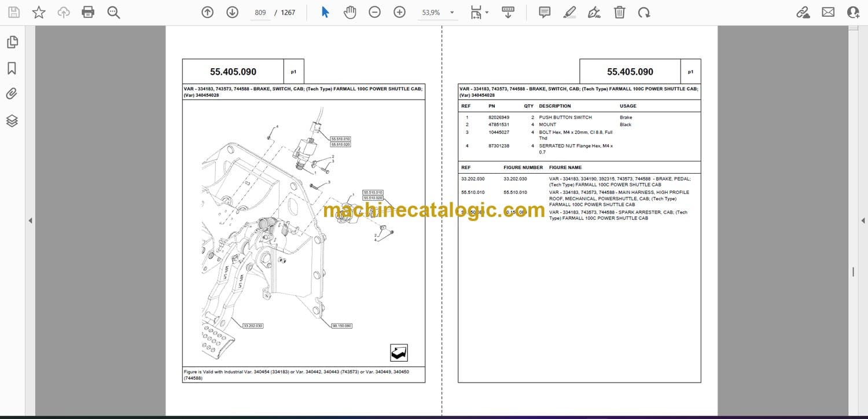This screenshot has width=868, height=419.
Task: Send the file by email envelope icon
Action: [828, 12]
